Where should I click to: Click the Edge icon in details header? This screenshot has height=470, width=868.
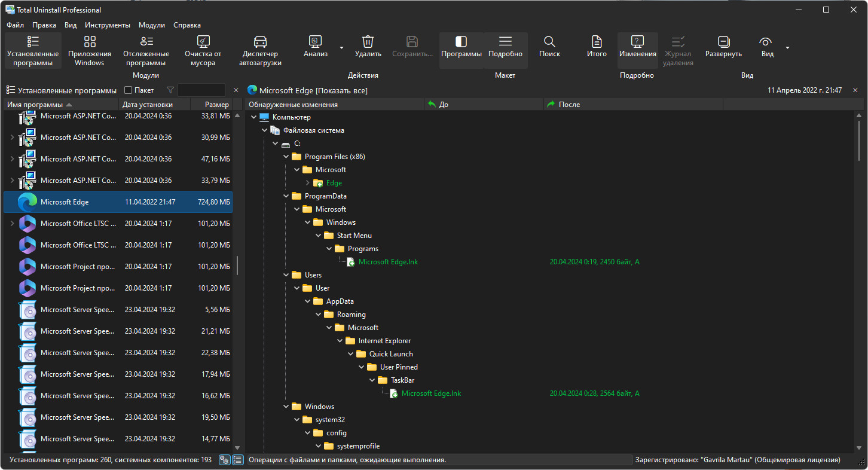pyautogui.click(x=252, y=90)
